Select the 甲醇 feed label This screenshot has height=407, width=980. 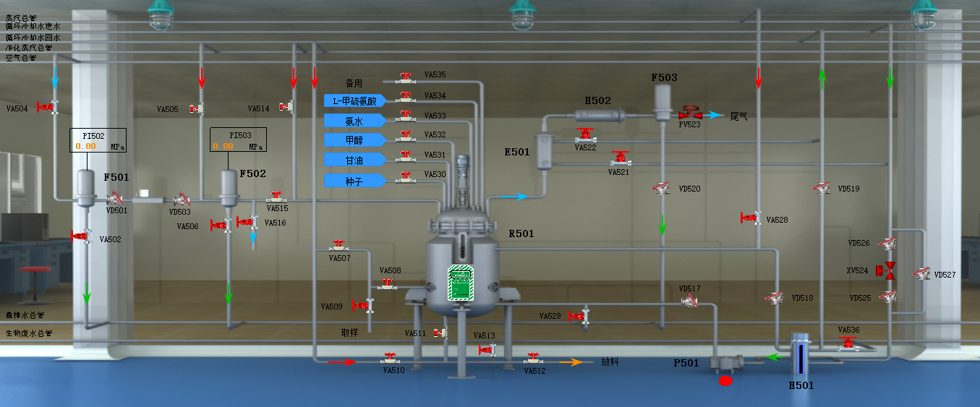point(354,140)
